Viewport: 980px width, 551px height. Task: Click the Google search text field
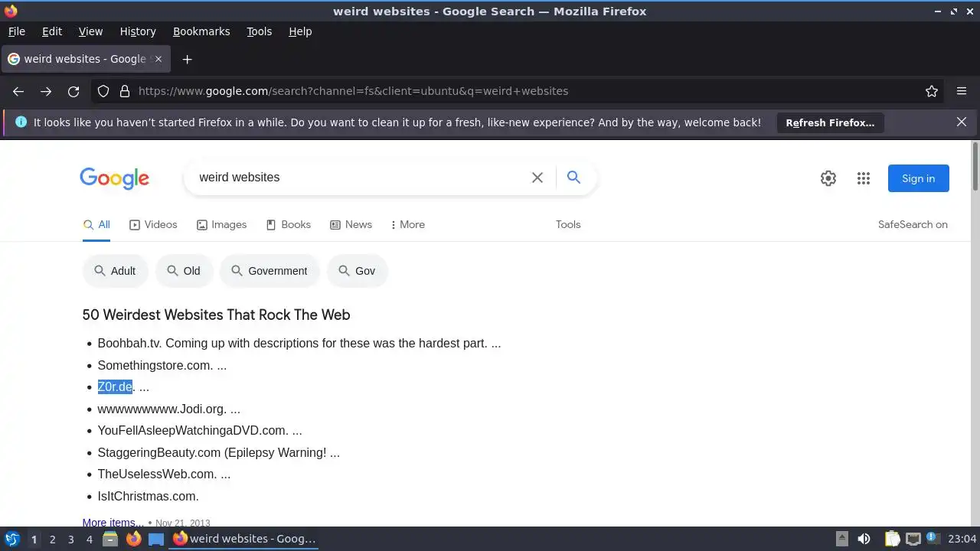[x=360, y=178]
